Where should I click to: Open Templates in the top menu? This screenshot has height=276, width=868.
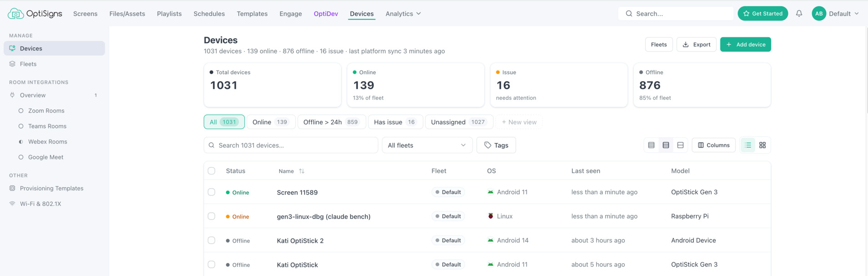point(252,14)
